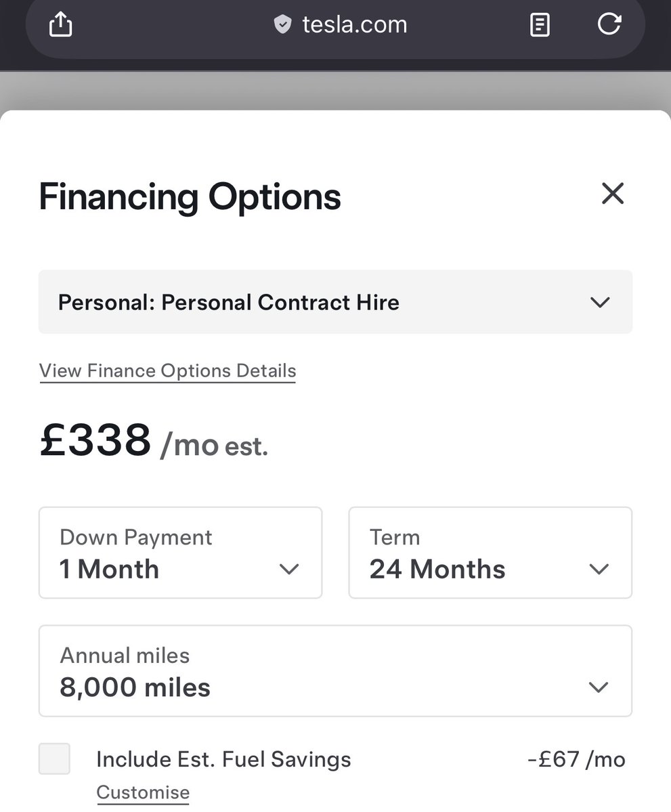Click the Down Payment chevron arrow

pyautogui.click(x=289, y=569)
